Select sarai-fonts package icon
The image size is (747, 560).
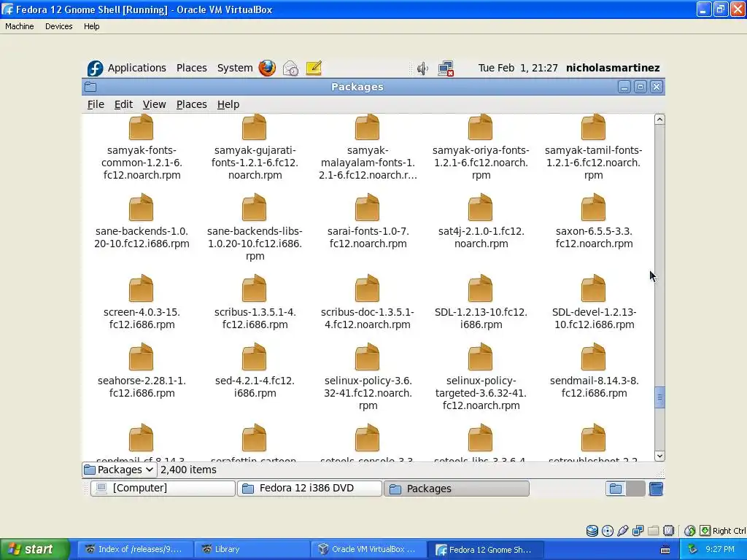pyautogui.click(x=368, y=208)
